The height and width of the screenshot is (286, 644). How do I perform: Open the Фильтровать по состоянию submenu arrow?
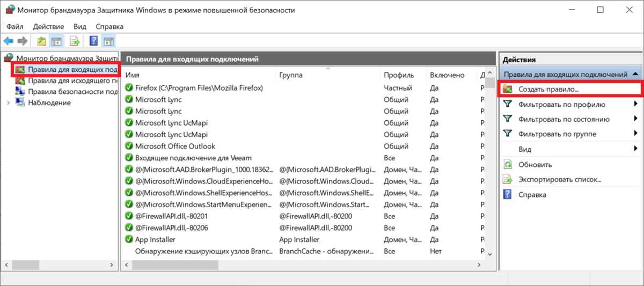pyautogui.click(x=635, y=119)
